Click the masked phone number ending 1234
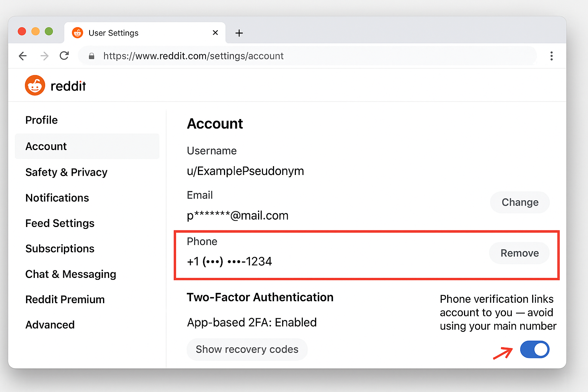The width and height of the screenshot is (588, 392). pos(229,261)
